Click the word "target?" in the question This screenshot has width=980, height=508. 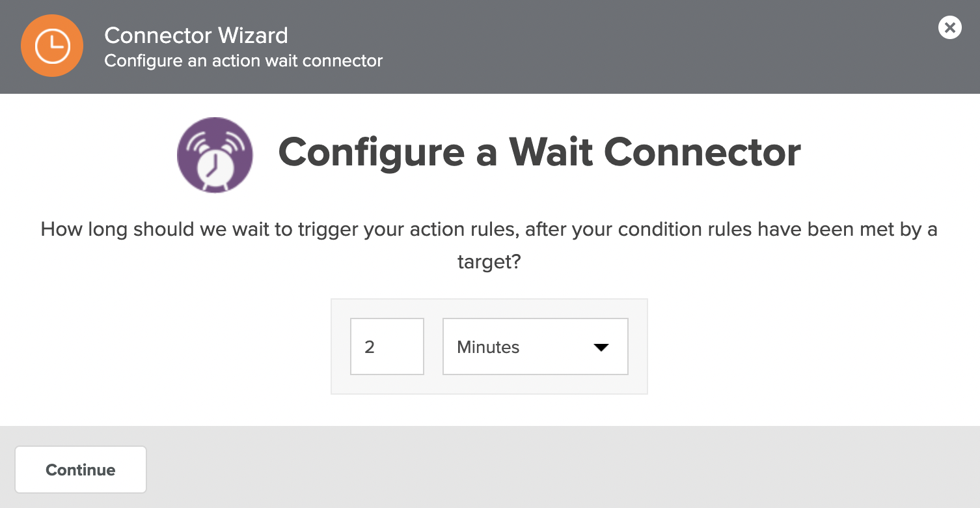coord(489,262)
